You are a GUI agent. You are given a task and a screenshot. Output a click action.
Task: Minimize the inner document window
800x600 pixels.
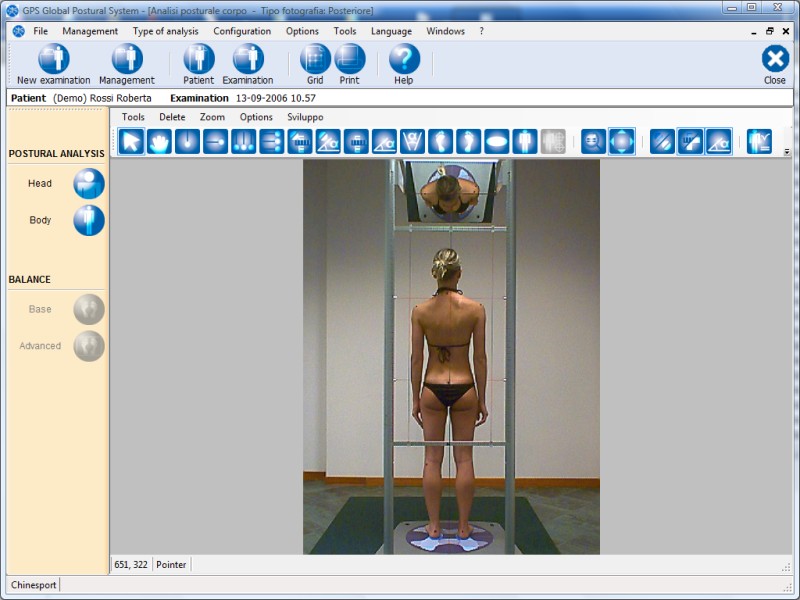754,31
